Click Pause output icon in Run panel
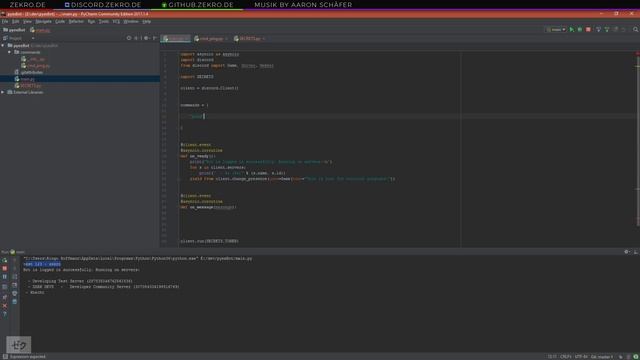Viewport: 640px width, 360px height. [4, 277]
